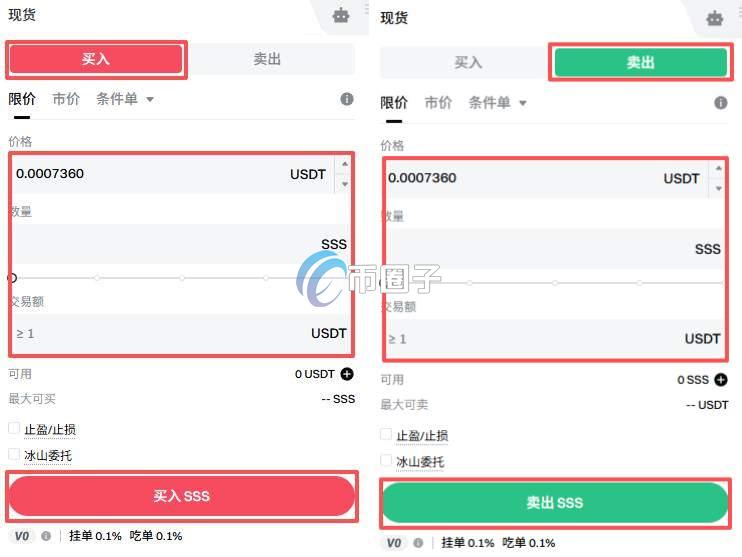Switch to 市价 tab in buy panel
Screen dimensions: 742x557
[x=66, y=99]
